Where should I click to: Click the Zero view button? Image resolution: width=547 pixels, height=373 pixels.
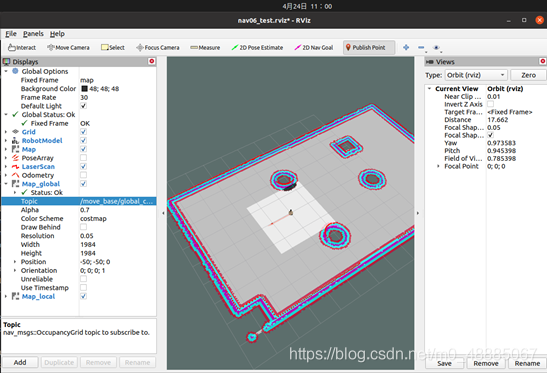pos(528,75)
